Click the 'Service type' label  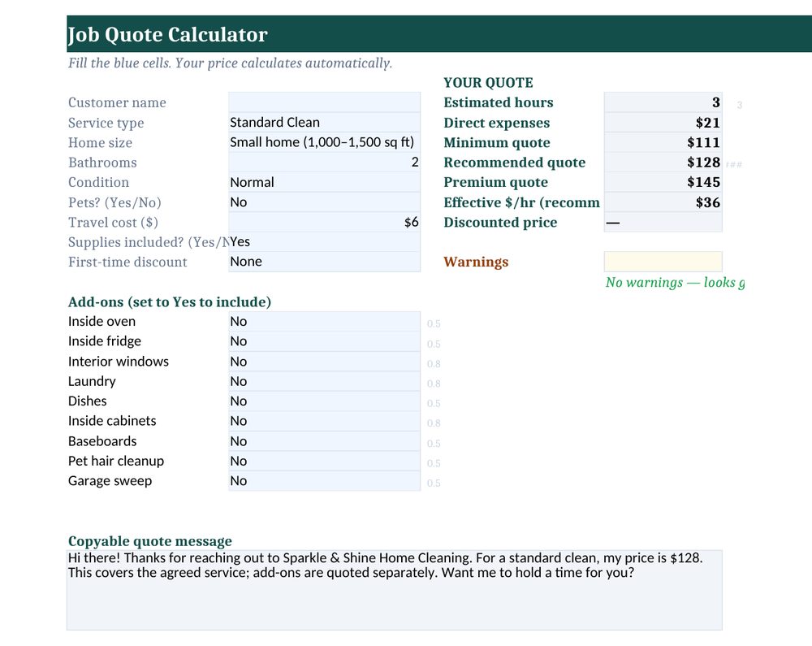[106, 124]
